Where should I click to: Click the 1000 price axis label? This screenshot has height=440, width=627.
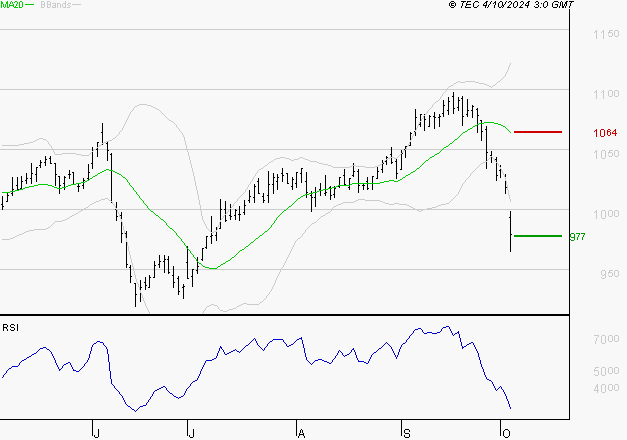pos(606,214)
